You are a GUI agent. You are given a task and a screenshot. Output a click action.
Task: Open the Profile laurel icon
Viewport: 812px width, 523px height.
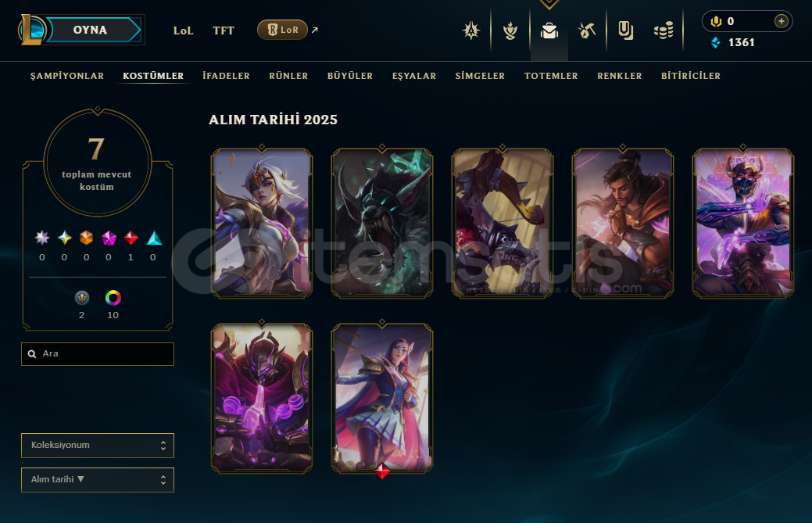coord(510,31)
